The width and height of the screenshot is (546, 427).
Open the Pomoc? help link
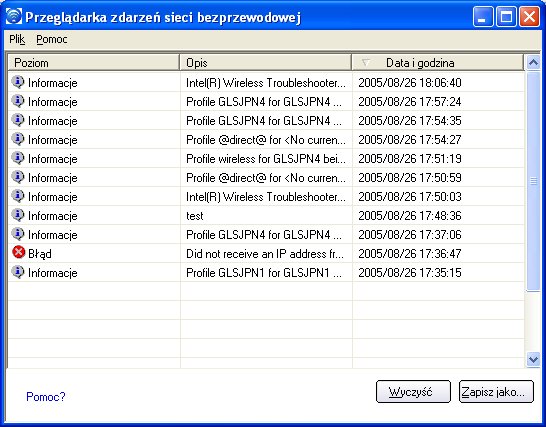pos(46,396)
